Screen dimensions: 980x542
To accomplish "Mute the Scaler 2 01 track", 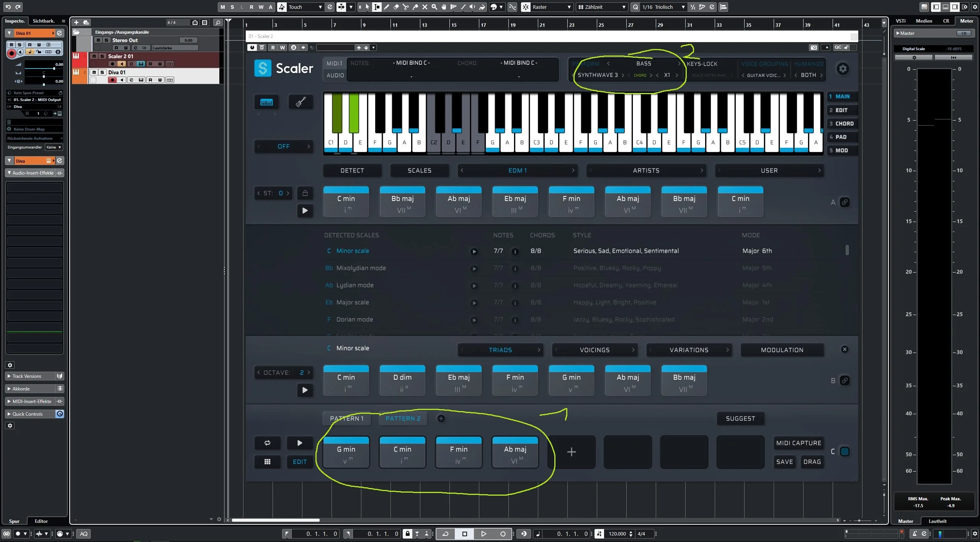I will click(94, 56).
